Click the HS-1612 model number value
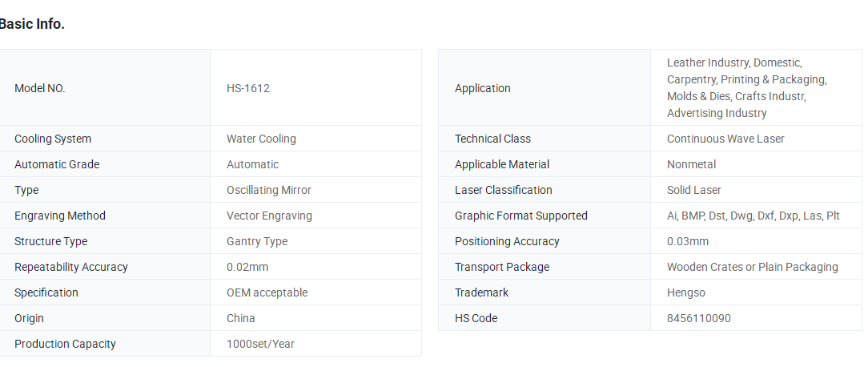This screenshot has height=367, width=868. click(248, 88)
